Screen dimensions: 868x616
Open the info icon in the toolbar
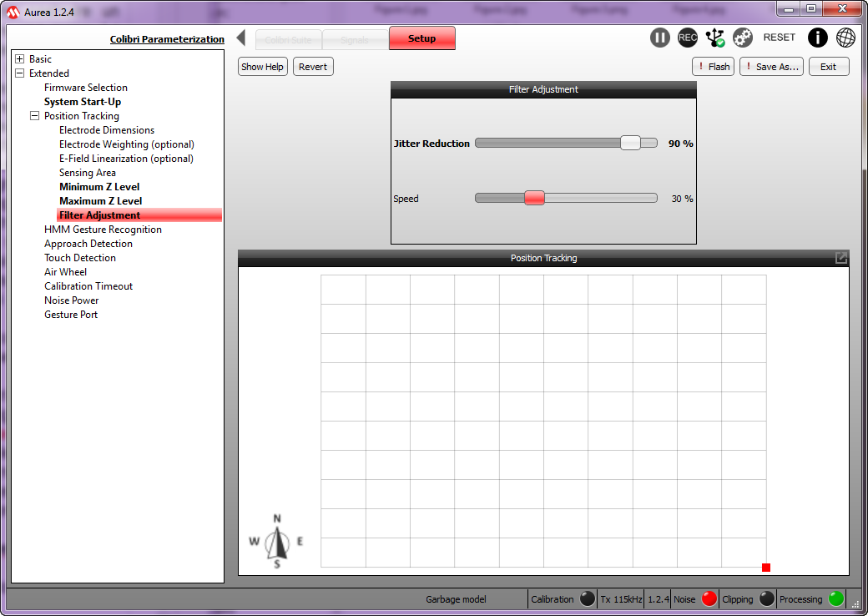coord(818,38)
